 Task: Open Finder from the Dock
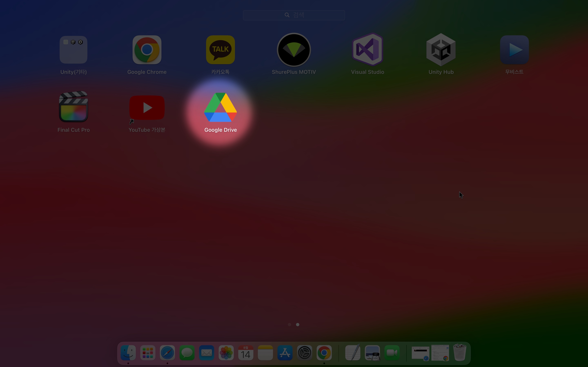(x=128, y=353)
